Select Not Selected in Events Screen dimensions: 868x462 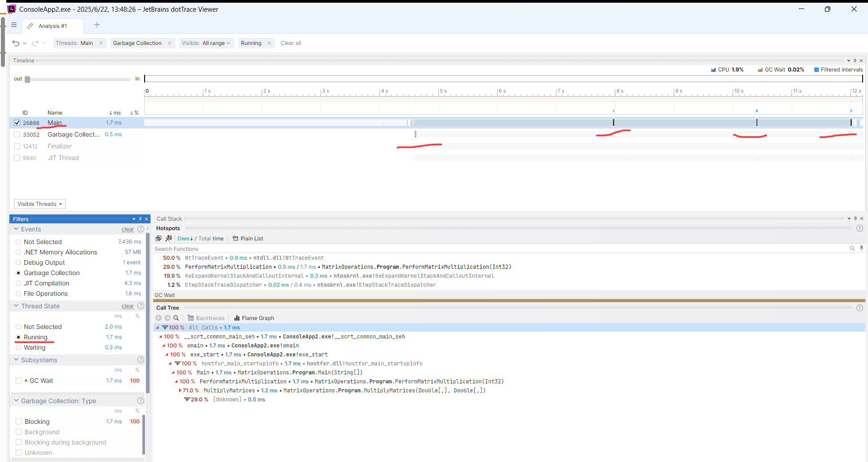tap(18, 242)
